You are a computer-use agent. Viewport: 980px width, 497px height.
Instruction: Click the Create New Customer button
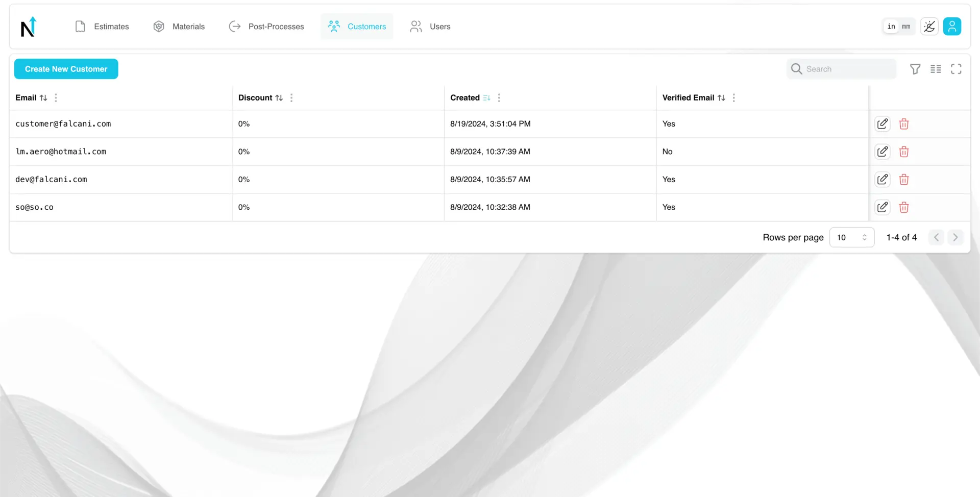click(66, 69)
